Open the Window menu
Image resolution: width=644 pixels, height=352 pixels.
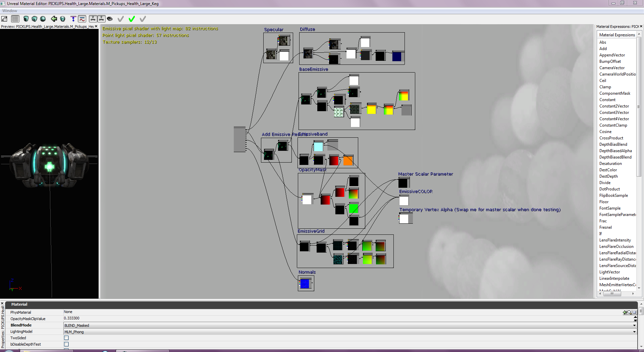[10, 11]
